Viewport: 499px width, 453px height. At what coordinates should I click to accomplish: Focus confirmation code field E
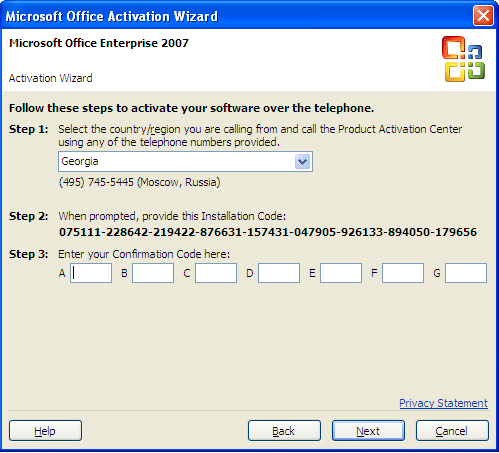tap(341, 273)
